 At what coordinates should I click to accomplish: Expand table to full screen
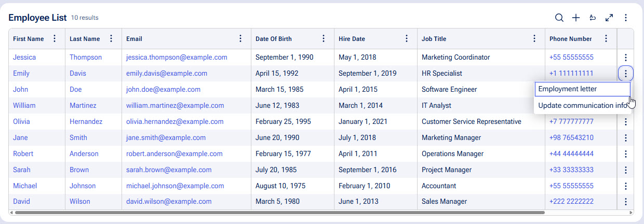pos(609,18)
